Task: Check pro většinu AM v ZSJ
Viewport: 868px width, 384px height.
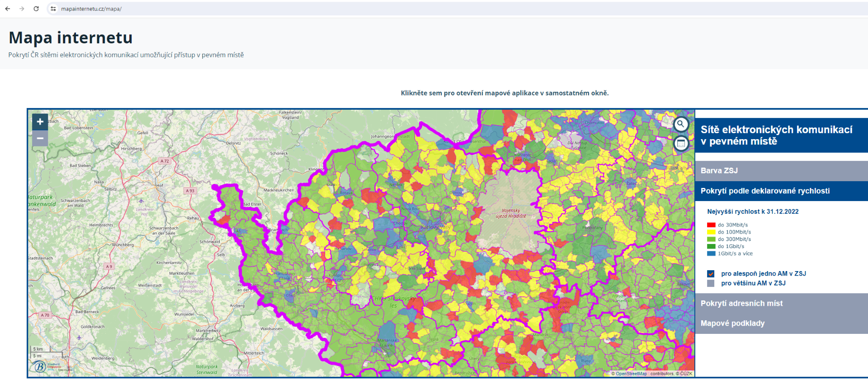Action: point(711,283)
